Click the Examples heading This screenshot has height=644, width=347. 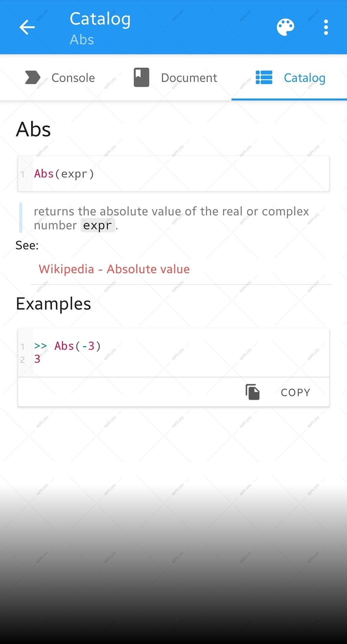pos(54,304)
